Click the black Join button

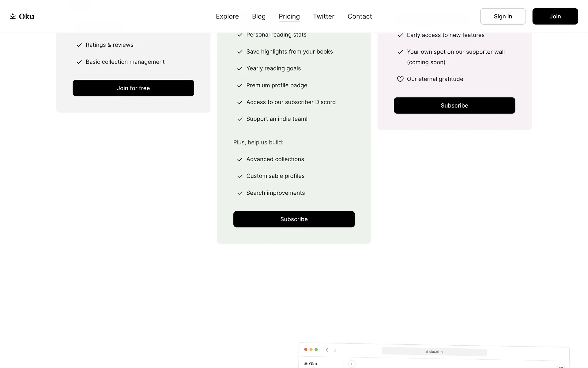(x=555, y=17)
